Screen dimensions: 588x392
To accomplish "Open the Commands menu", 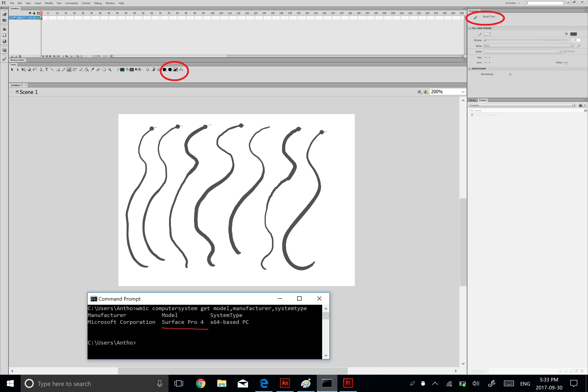I will pos(71,3).
